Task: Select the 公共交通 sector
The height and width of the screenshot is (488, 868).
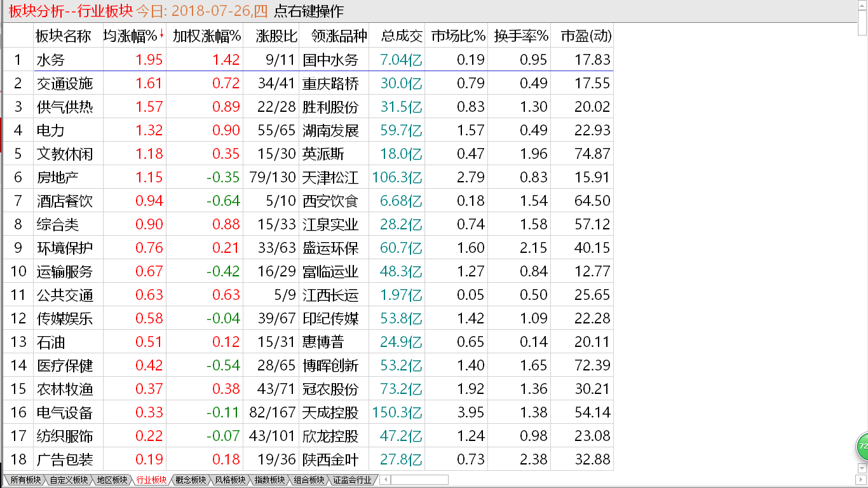Action: pos(65,295)
